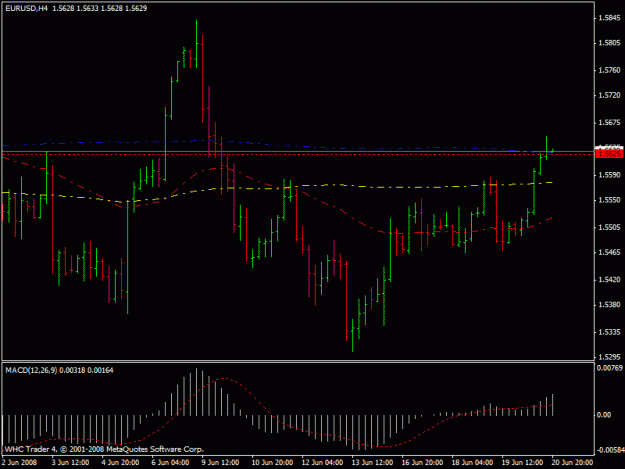
Task: Click the 1.5380 price axis label
Action: click(x=609, y=304)
